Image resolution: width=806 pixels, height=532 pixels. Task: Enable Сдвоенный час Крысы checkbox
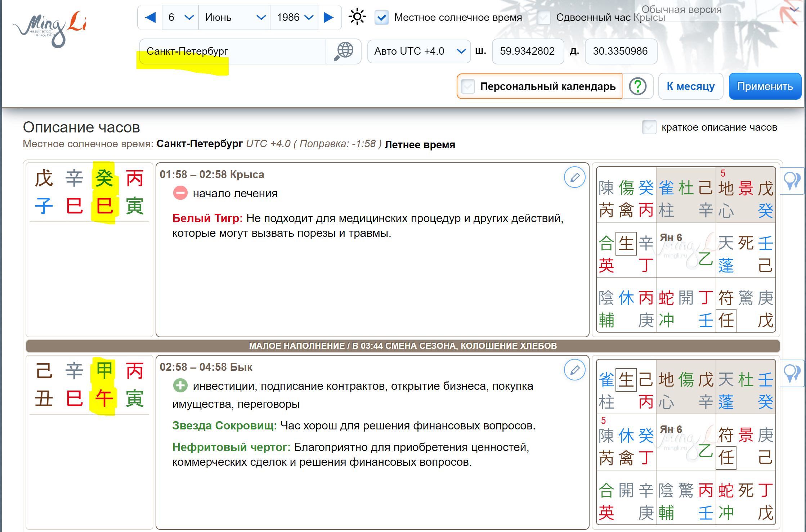coord(544,17)
